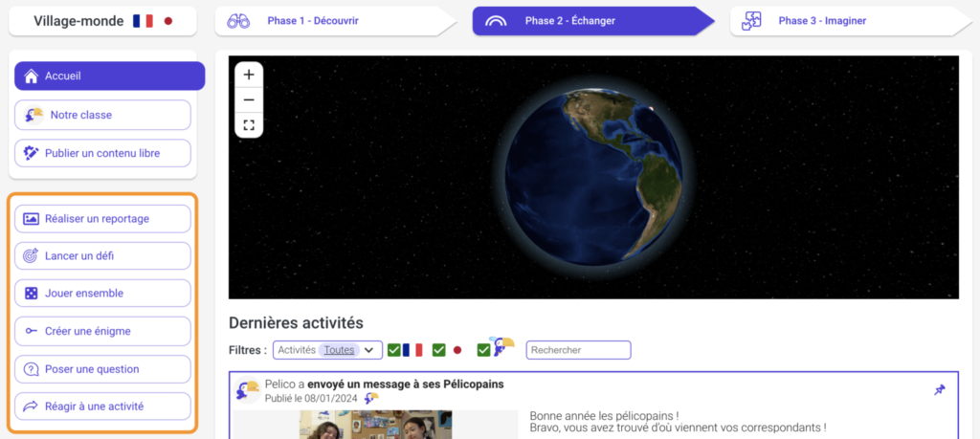Open Notre classe page

[x=102, y=115]
